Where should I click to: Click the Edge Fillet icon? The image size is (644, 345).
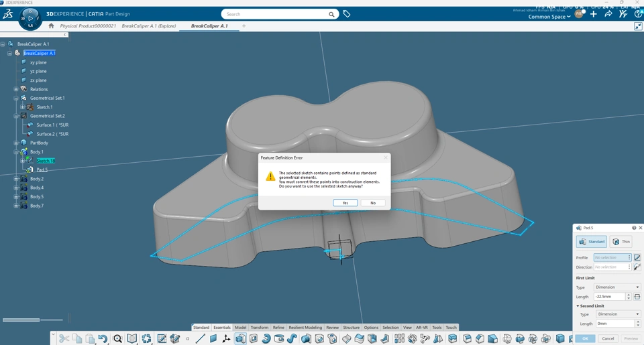coord(467,338)
